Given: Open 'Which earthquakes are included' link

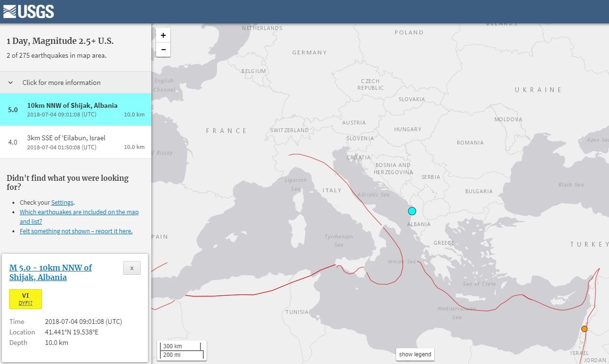Looking at the screenshot, I should click(x=79, y=217).
